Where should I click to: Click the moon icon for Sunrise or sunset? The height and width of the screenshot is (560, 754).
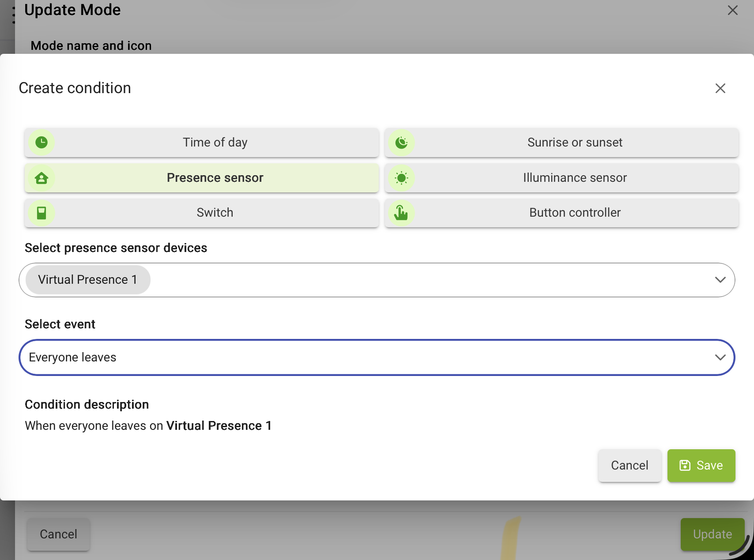click(x=402, y=143)
